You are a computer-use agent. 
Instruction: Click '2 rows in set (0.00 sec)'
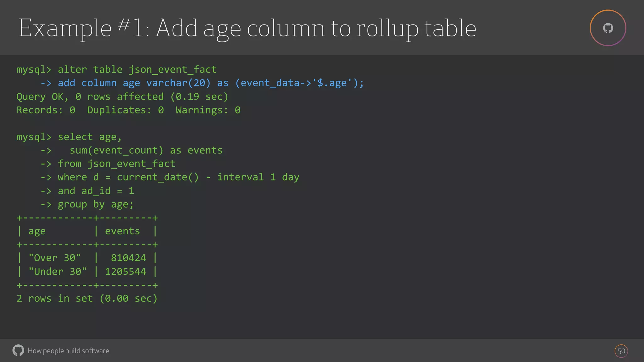point(87,298)
